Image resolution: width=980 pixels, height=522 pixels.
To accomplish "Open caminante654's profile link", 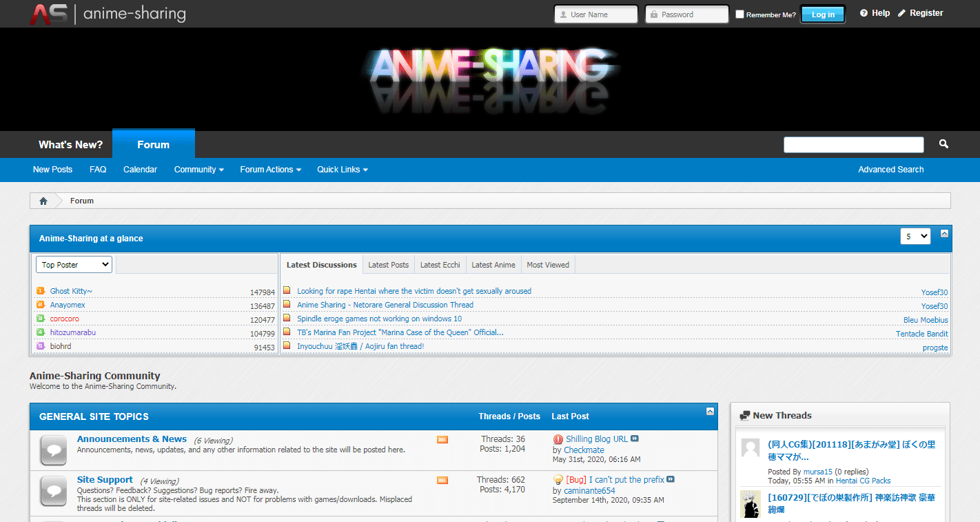I will 589,491.
